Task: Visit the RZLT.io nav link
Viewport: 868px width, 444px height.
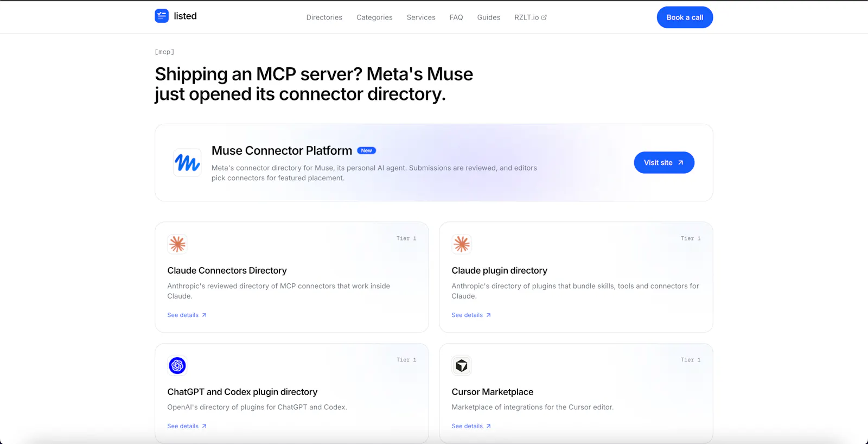Action: click(x=531, y=17)
